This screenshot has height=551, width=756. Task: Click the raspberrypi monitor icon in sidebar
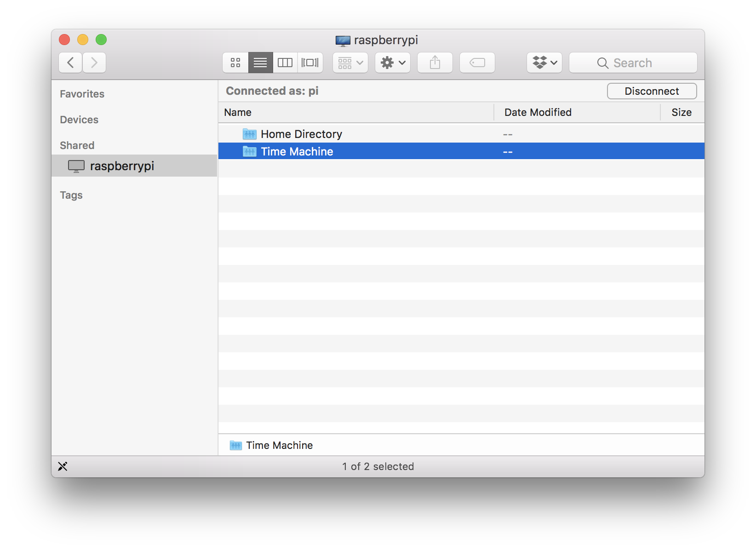click(x=76, y=166)
